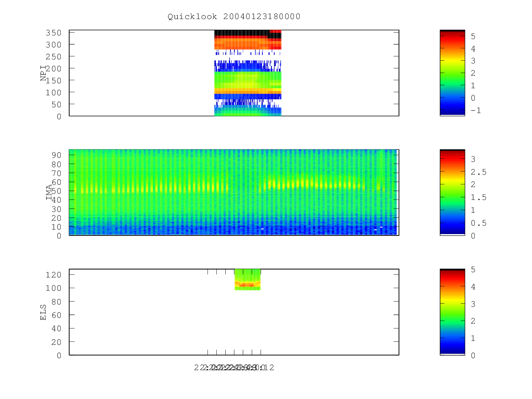Select the ELS axis label
Viewport: 532px width, 399px height.
43,312
